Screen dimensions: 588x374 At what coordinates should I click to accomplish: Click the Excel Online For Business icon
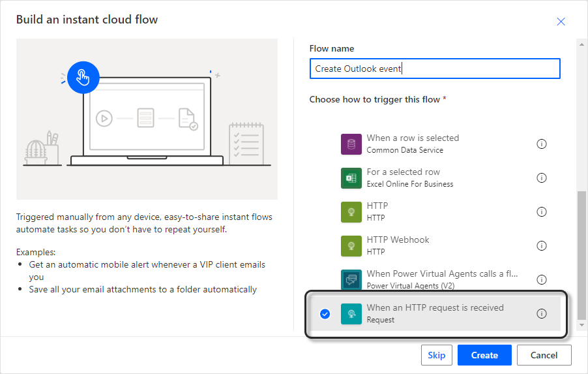pos(351,178)
